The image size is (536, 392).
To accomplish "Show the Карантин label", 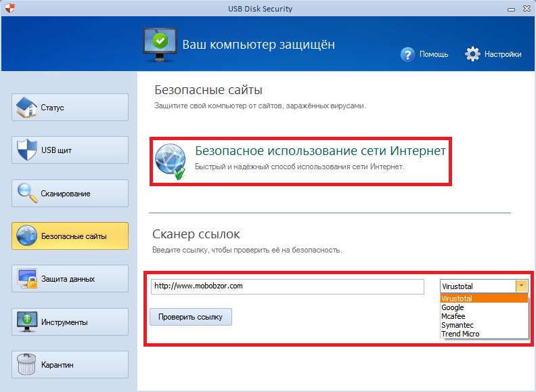I will coord(57,365).
